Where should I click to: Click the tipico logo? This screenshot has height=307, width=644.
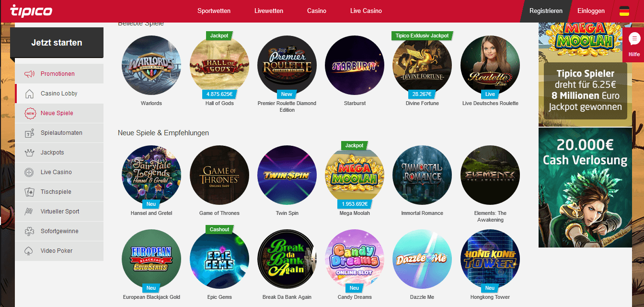coord(31,11)
